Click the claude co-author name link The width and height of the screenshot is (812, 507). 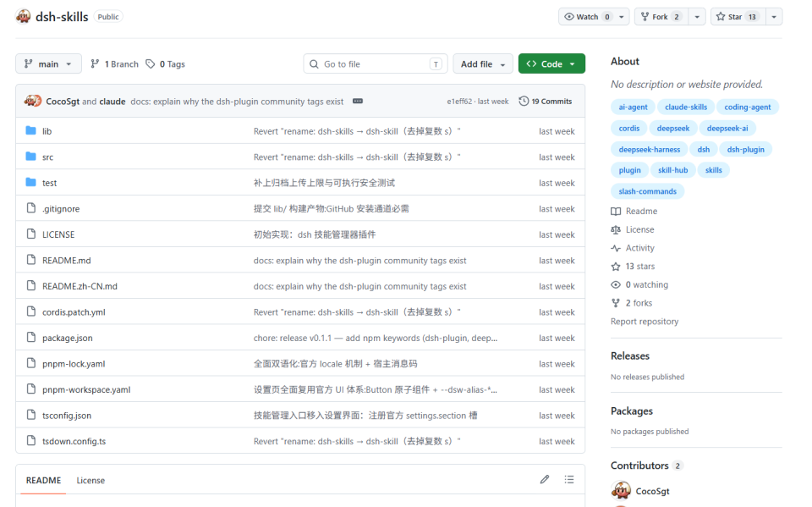112,101
